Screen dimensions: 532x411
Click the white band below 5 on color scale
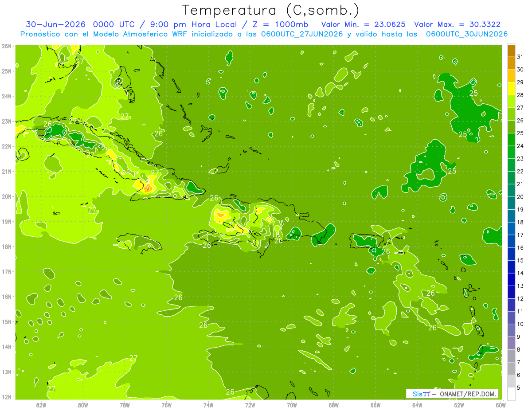tap(511, 394)
